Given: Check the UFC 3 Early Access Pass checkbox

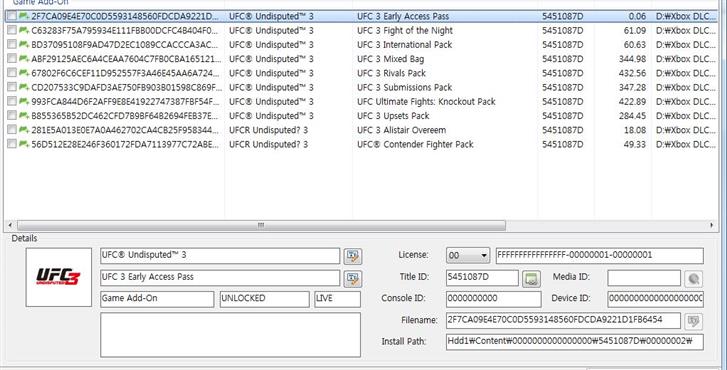Looking at the screenshot, I should (x=12, y=16).
